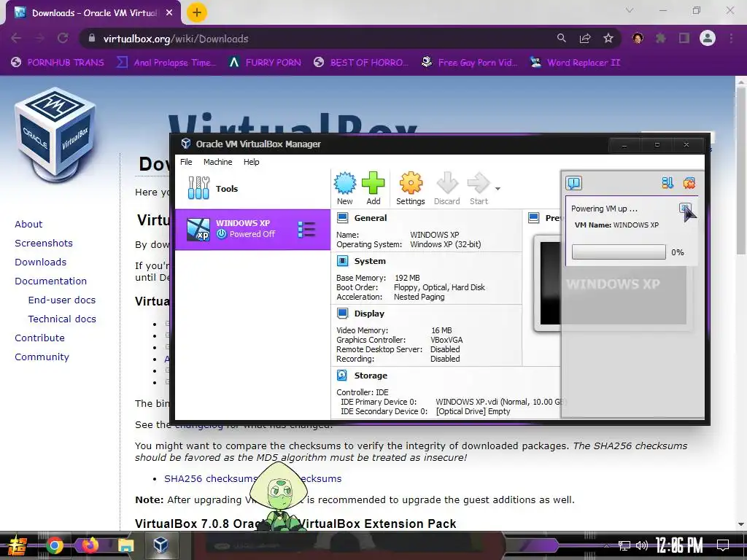Select the WINDOWS XP virtual machine entry
This screenshot has width=747, height=560.
click(x=252, y=230)
